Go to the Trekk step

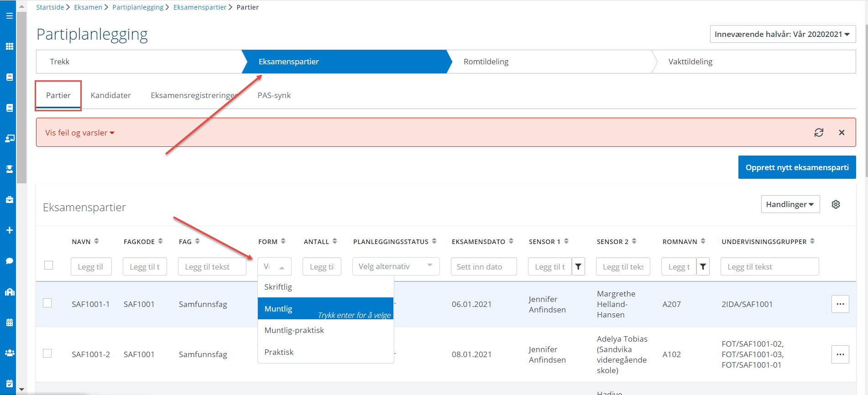tap(138, 62)
